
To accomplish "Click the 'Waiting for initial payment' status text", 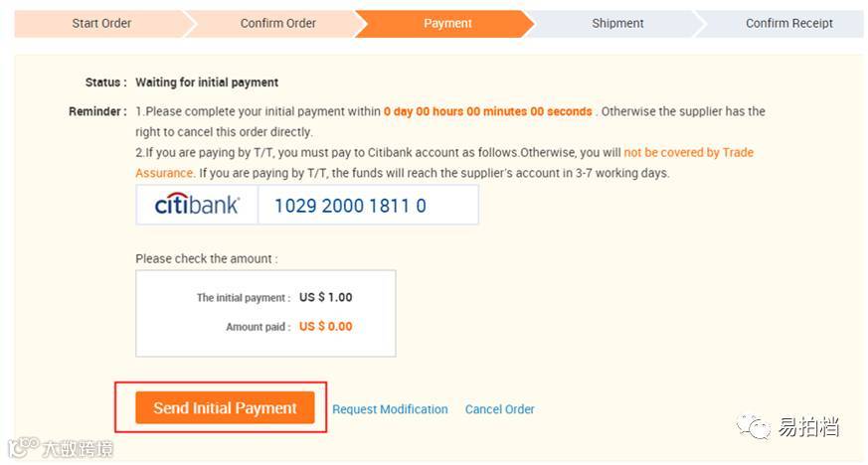I will click(x=207, y=82).
